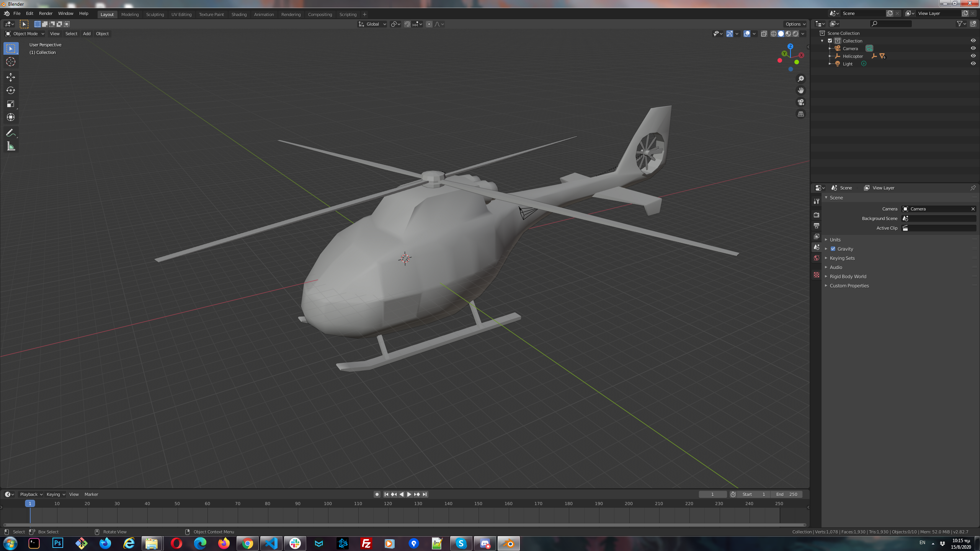
Task: Select the 3D Cursor tool
Action: pos(11,62)
